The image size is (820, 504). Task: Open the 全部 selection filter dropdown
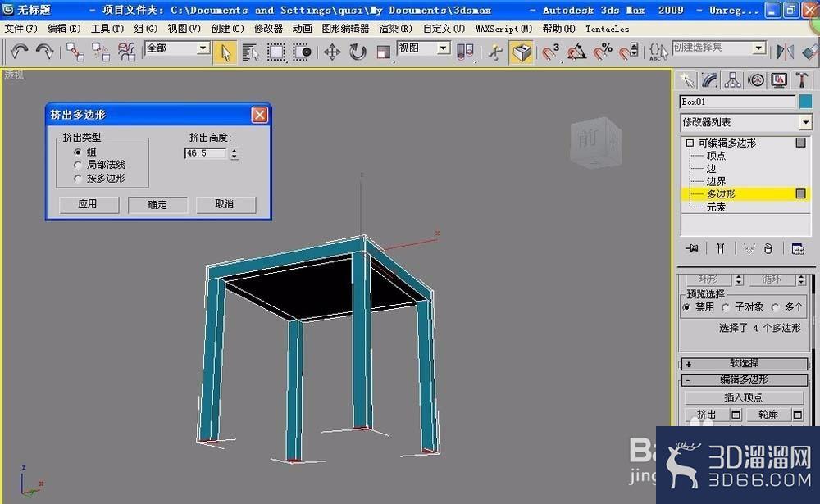(x=203, y=48)
